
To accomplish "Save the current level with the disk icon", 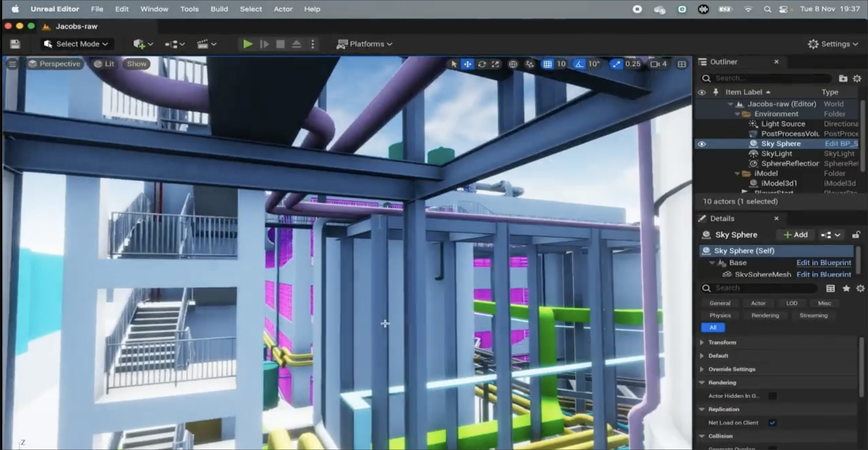I will click(15, 44).
